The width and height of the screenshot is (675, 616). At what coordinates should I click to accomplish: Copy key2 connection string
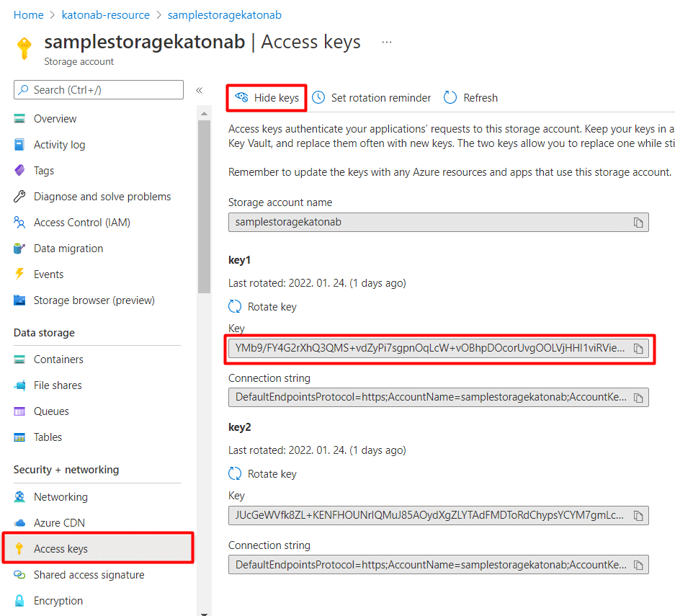638,565
